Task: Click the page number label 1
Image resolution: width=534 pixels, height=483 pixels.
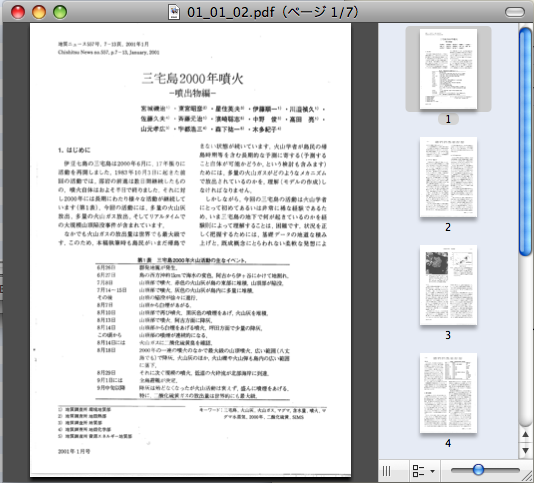Action: pos(448,119)
